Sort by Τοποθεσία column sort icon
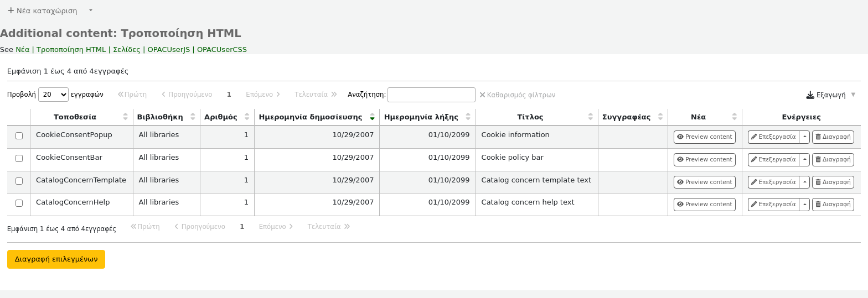 point(125,117)
